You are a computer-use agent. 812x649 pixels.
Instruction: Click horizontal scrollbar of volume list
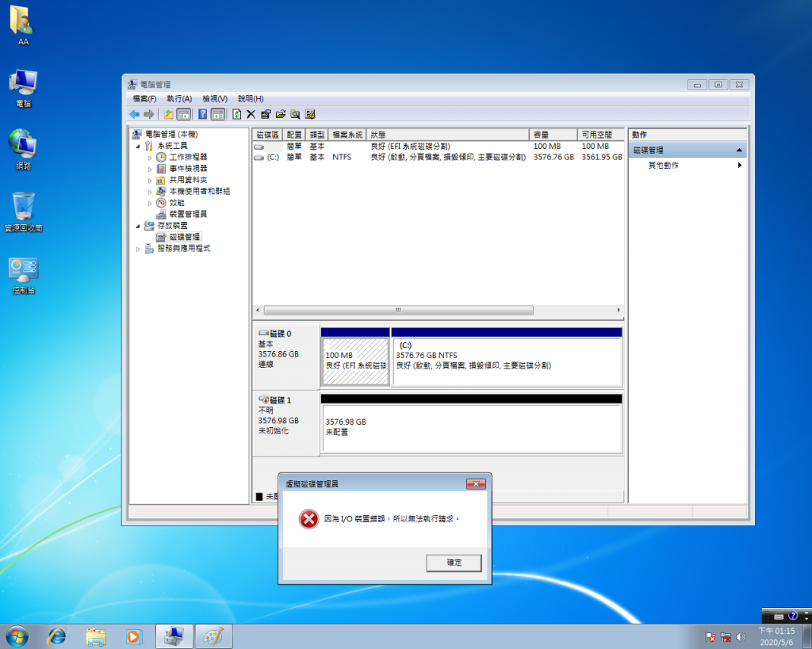398,310
